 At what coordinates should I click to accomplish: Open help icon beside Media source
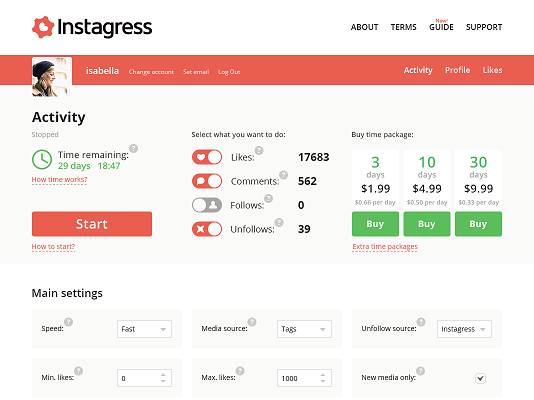tap(252, 322)
